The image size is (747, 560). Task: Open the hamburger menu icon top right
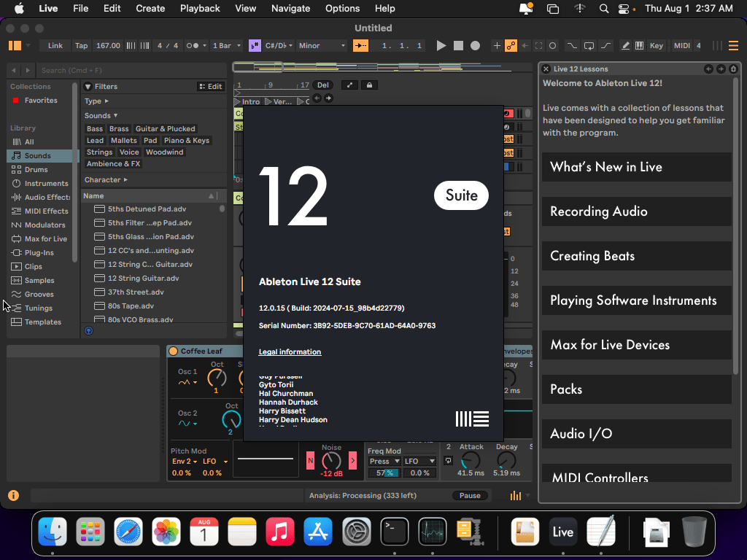pyautogui.click(x=734, y=45)
